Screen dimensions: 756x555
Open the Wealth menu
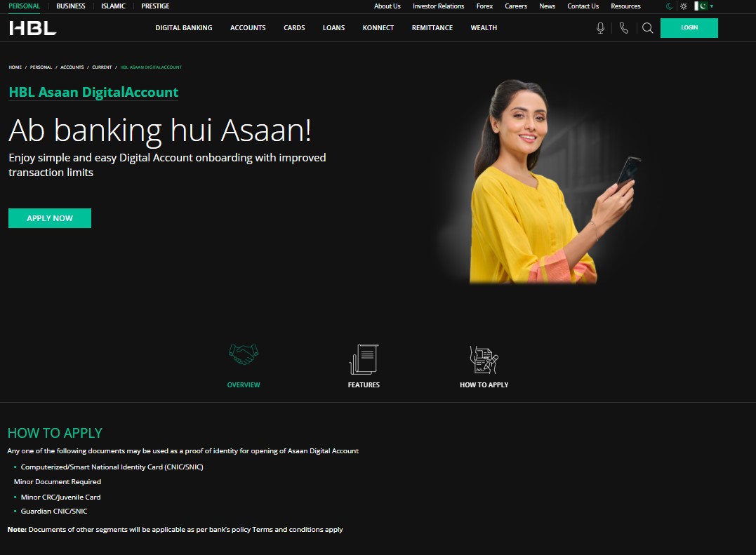pos(484,28)
